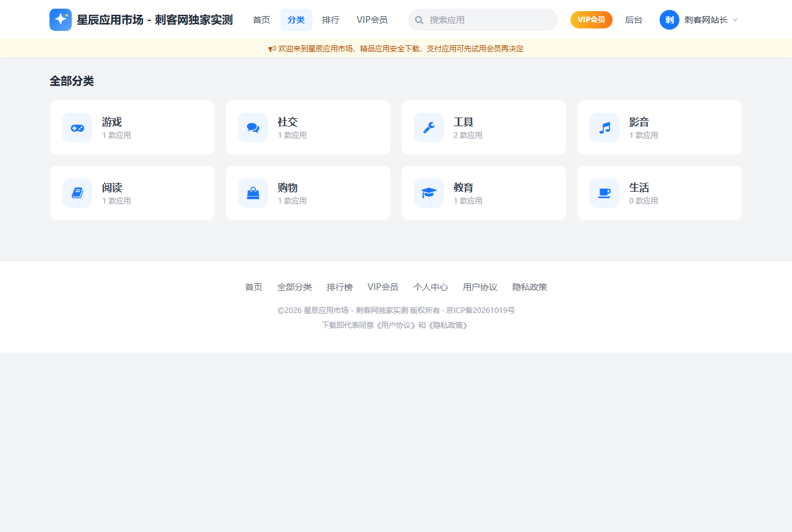This screenshot has height=532, width=792.
Task: Open VIP会员 in top navigation
Action: pyautogui.click(x=372, y=20)
